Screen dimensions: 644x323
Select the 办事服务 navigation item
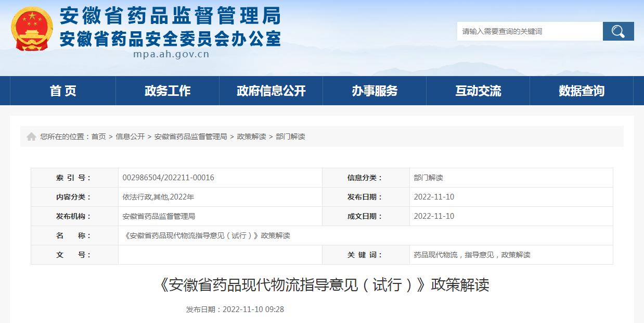[375, 90]
